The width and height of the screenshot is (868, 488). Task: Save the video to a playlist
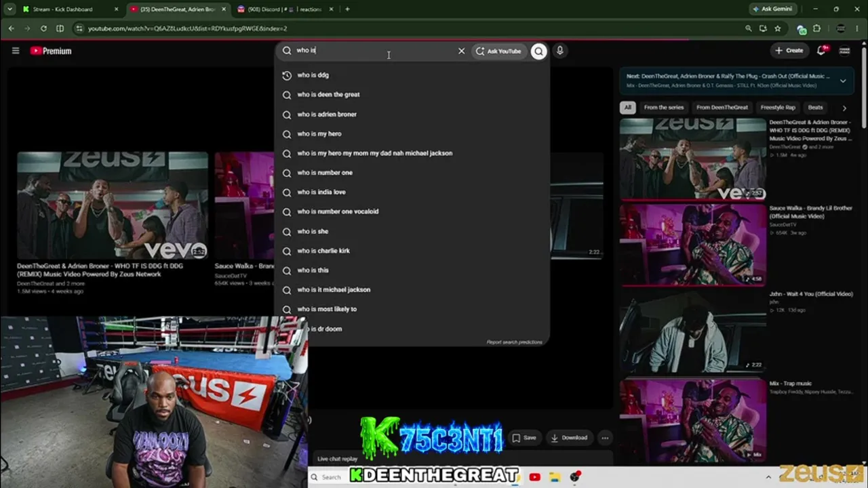524,438
